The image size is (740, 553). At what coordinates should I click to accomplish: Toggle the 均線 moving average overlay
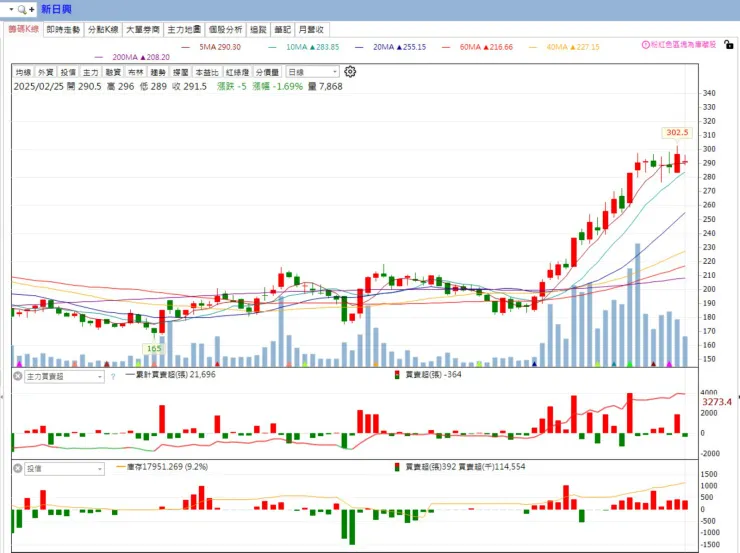click(x=23, y=72)
